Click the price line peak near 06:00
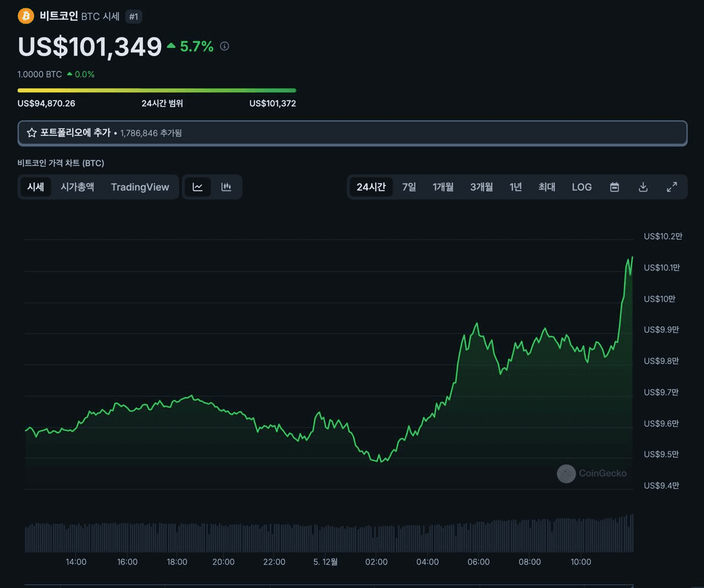 point(477,324)
